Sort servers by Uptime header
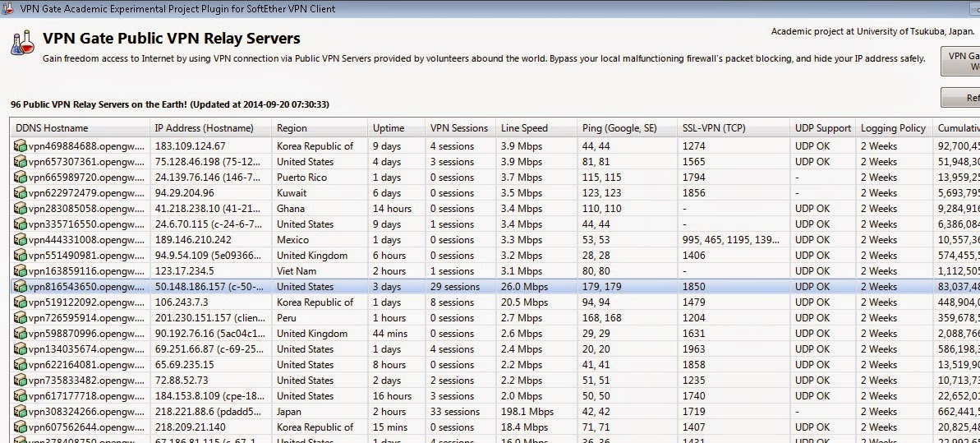This screenshot has width=980, height=443. click(396, 128)
